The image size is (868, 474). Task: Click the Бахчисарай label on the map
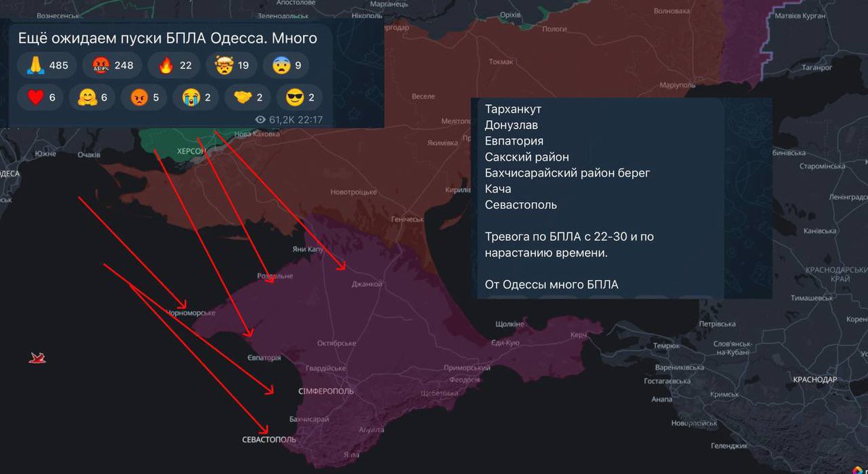click(x=309, y=419)
